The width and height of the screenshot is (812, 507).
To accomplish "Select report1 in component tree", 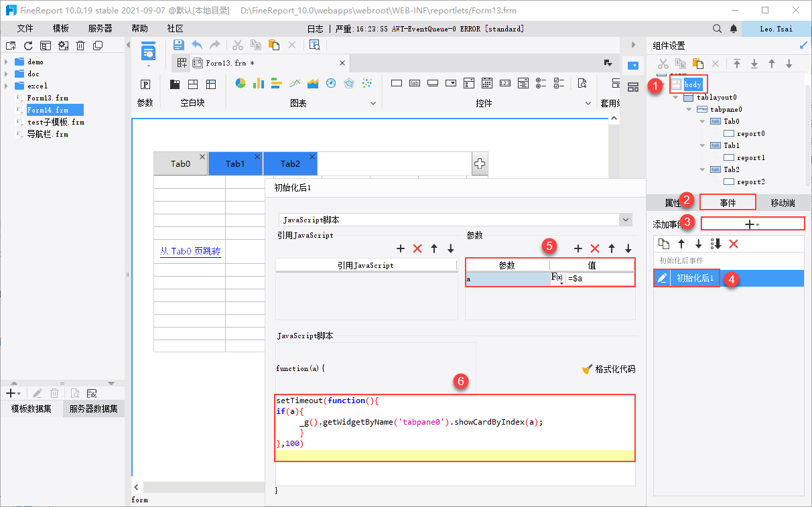I will (750, 157).
